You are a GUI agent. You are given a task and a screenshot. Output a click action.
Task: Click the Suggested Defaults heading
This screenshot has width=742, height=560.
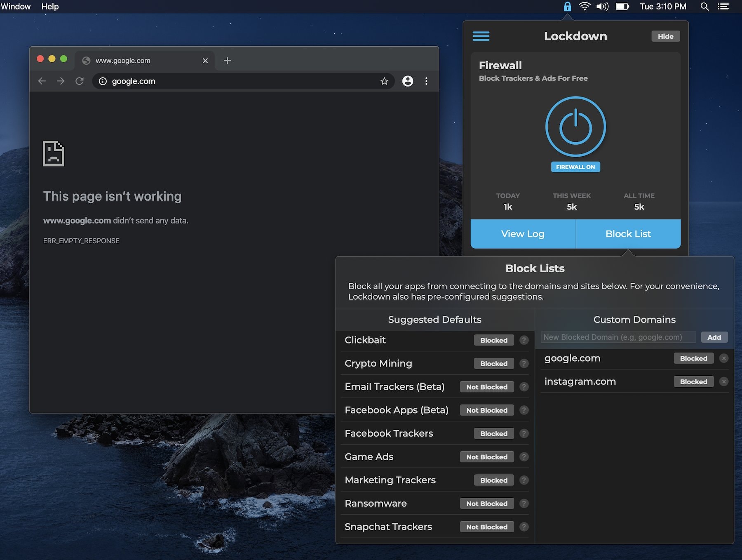(434, 320)
